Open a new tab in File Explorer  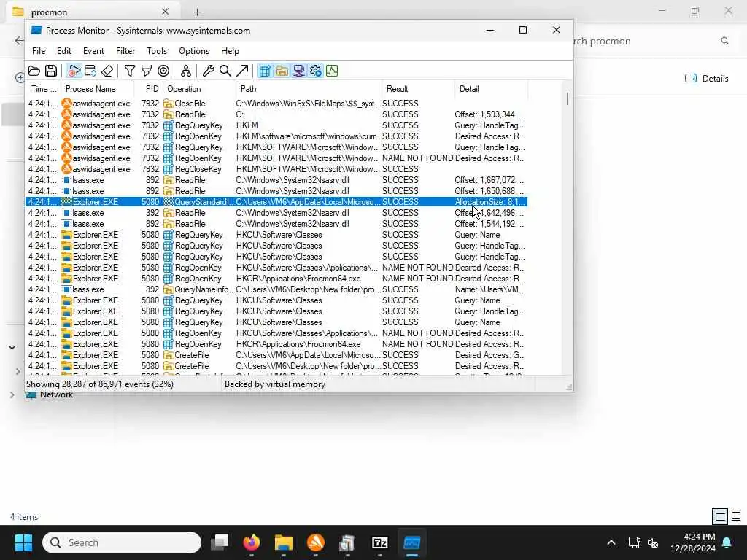[197, 12]
